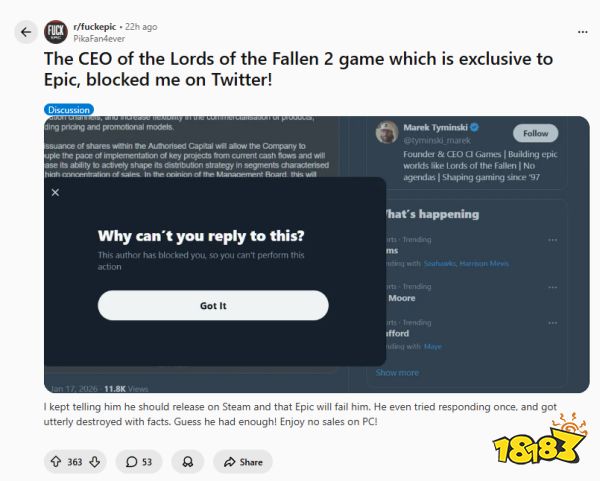Screen dimensions: 600x481
Task: Close the blocked reply dialog
Action: [x=66, y=196]
